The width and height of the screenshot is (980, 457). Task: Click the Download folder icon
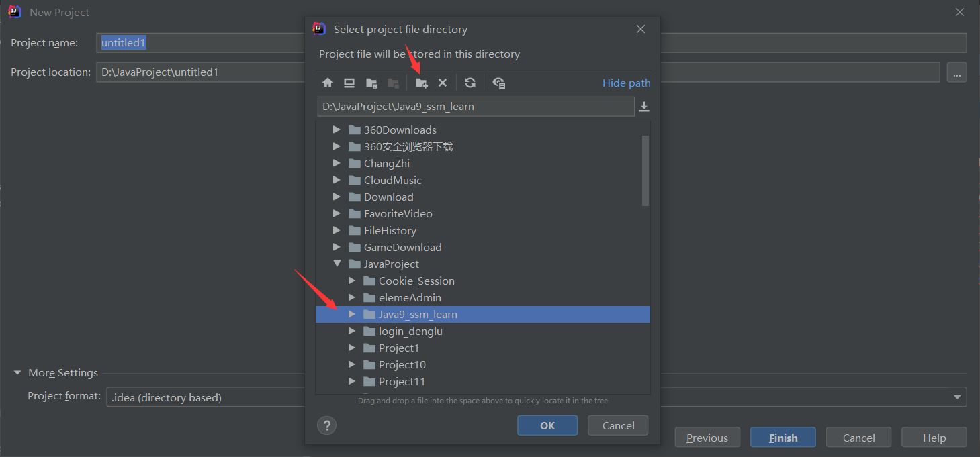[355, 197]
